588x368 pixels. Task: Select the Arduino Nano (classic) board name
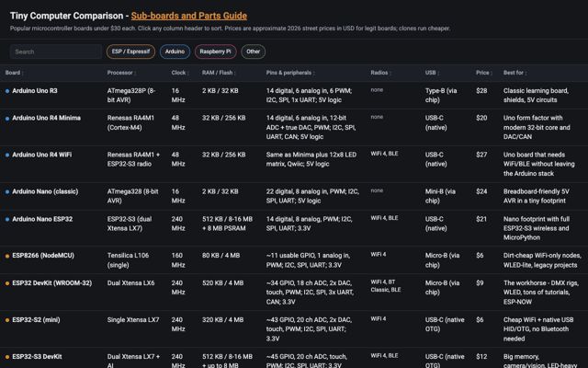coord(45,191)
